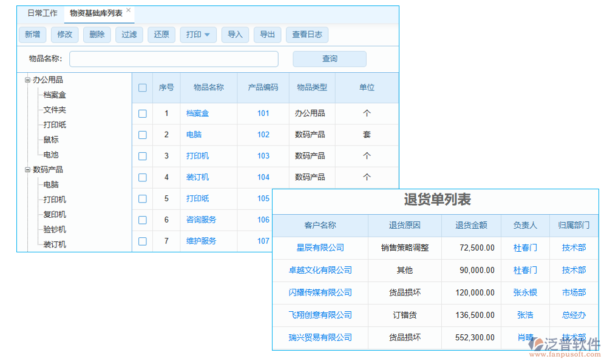Click 导入 to import data
Screen dimensions: 607x364
235,35
